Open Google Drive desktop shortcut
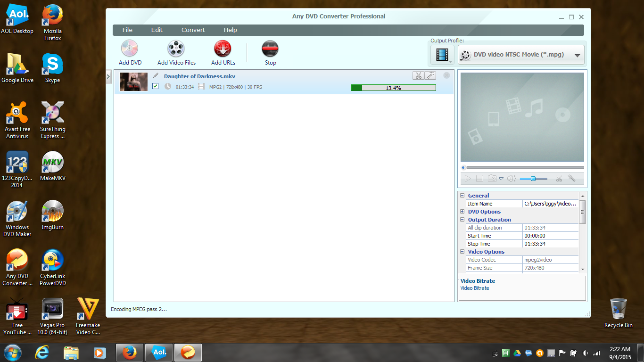The height and width of the screenshot is (362, 644). pyautogui.click(x=17, y=68)
